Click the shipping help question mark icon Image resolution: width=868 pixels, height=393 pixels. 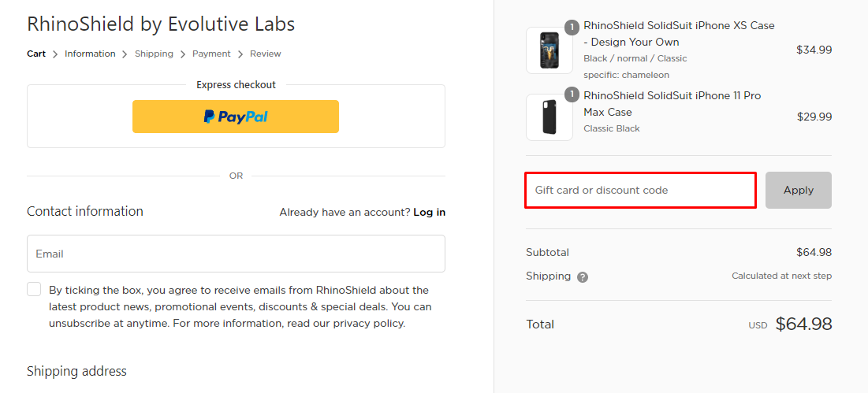(583, 277)
